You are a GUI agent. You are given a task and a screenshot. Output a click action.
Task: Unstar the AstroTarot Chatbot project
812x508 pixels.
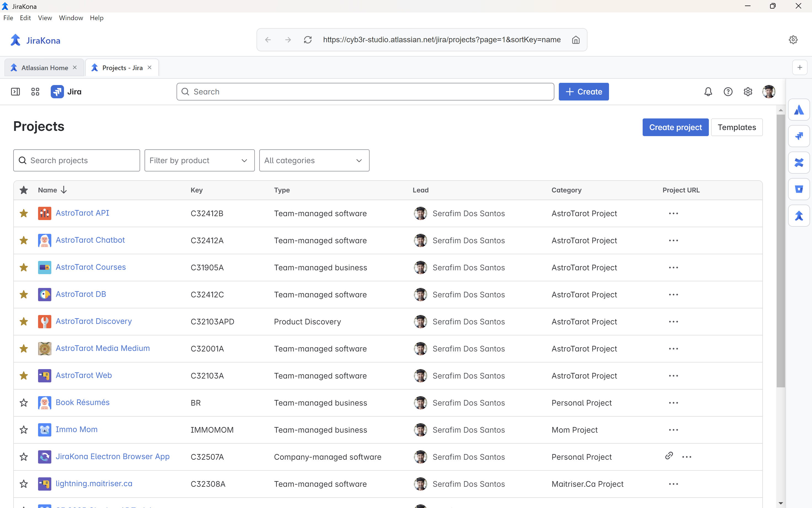tap(23, 240)
